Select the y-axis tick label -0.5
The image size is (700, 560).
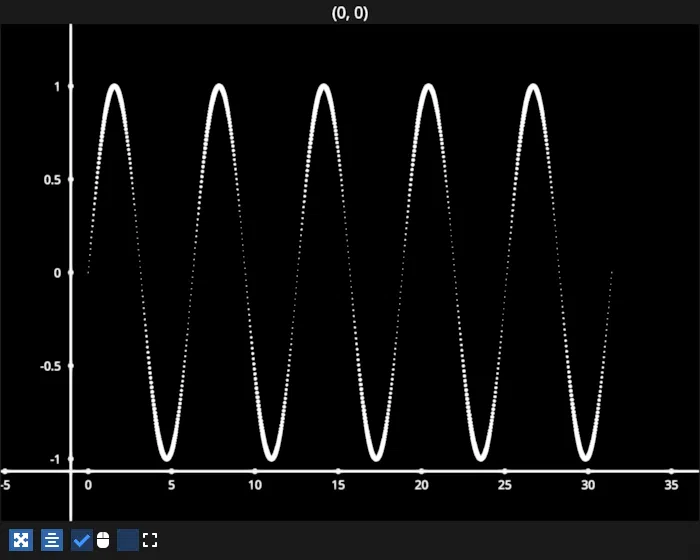click(49, 366)
